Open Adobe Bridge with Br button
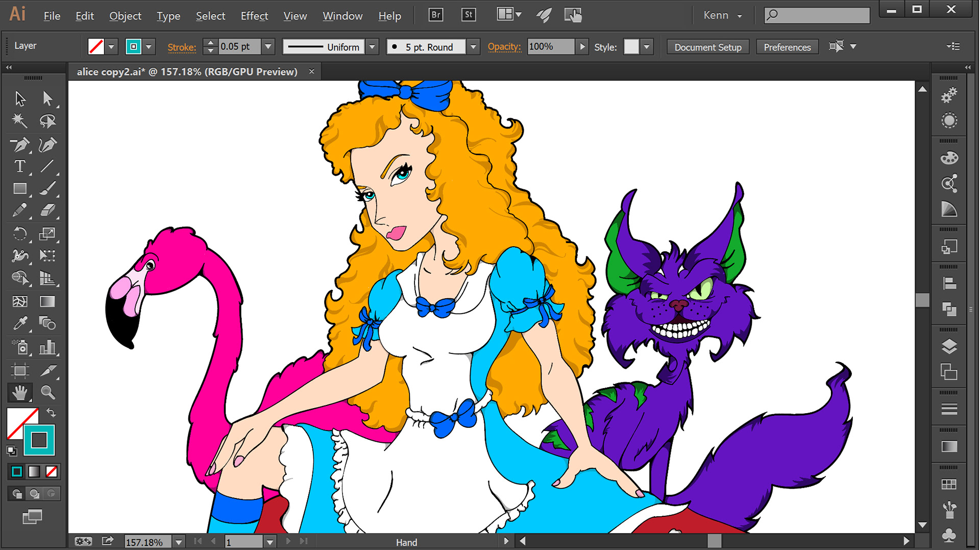This screenshot has width=980, height=550. (x=436, y=15)
